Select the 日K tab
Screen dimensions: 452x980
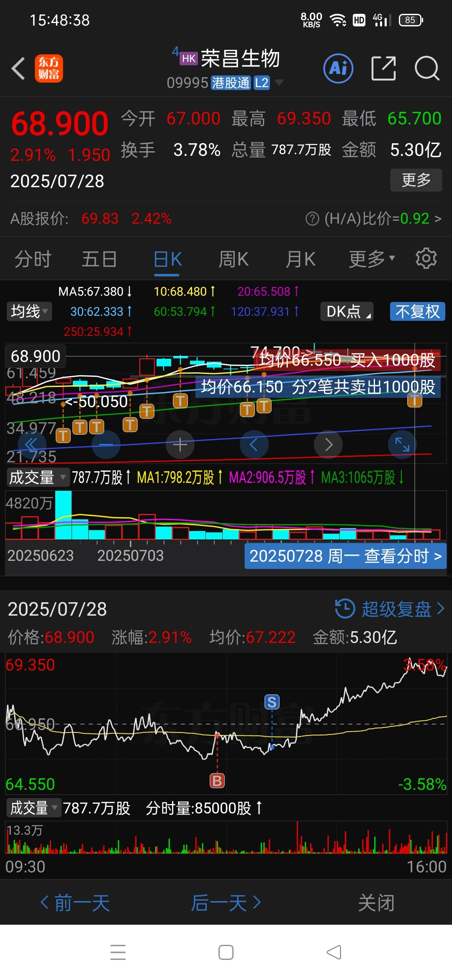167,259
